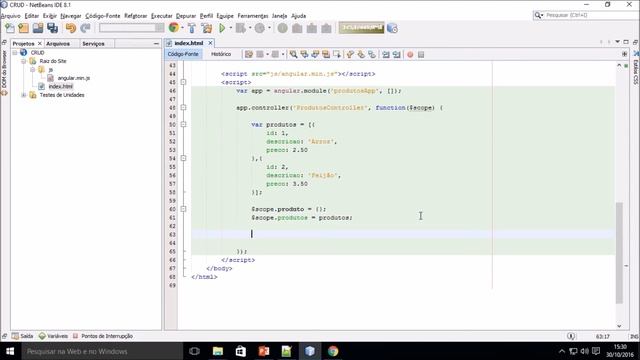Image resolution: width=640 pixels, height=360 pixels.
Task: Collapse code fold at line 60
Action: [183, 209]
